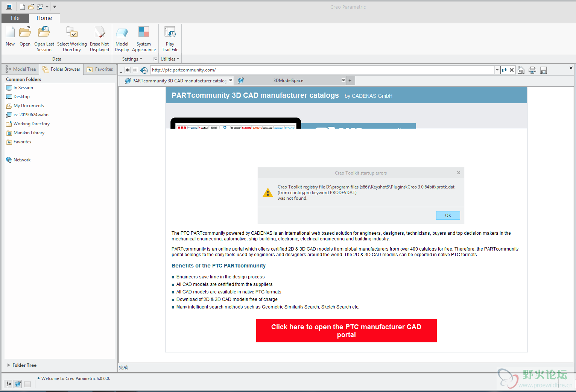
Task: Click OK in the Toolkit startup errors dialog
Action: [448, 216]
